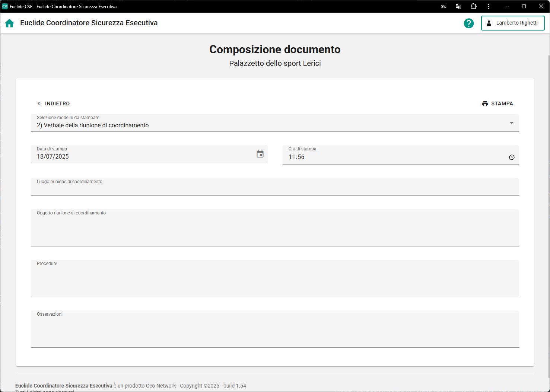The width and height of the screenshot is (550, 392).
Task: Click the translate icon in title bar
Action: point(458,6)
